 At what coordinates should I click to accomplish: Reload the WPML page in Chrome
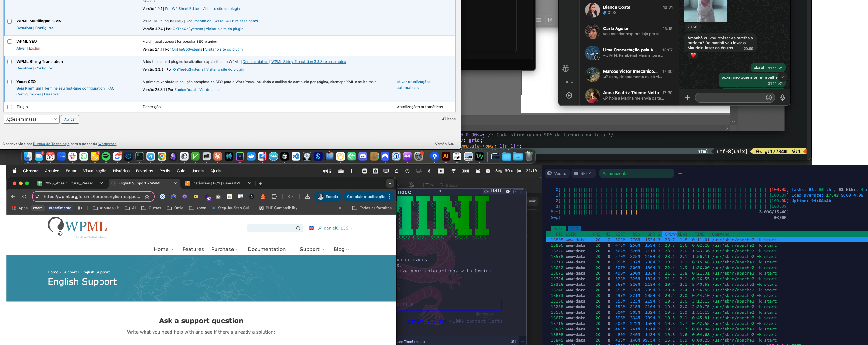(x=24, y=197)
